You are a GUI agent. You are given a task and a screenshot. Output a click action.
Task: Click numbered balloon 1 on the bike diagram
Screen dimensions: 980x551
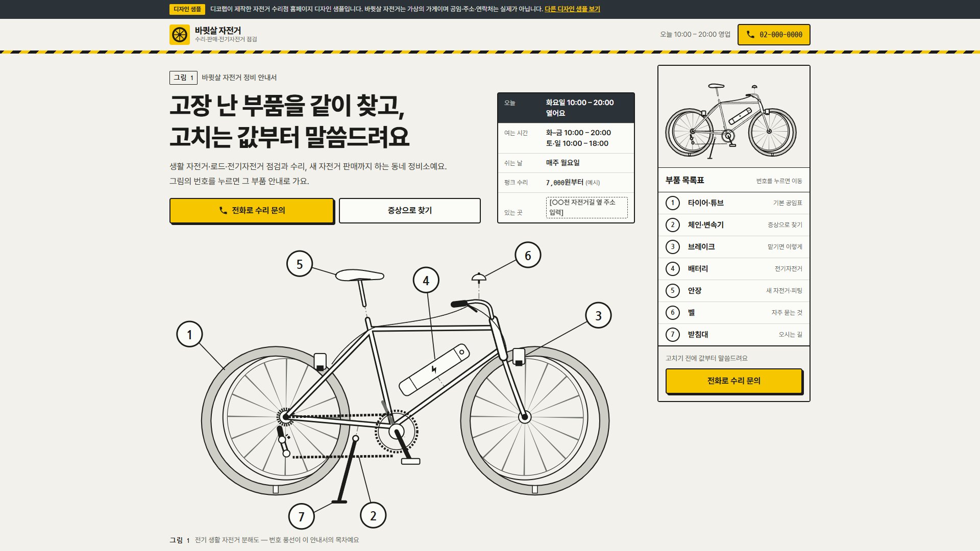click(x=189, y=335)
